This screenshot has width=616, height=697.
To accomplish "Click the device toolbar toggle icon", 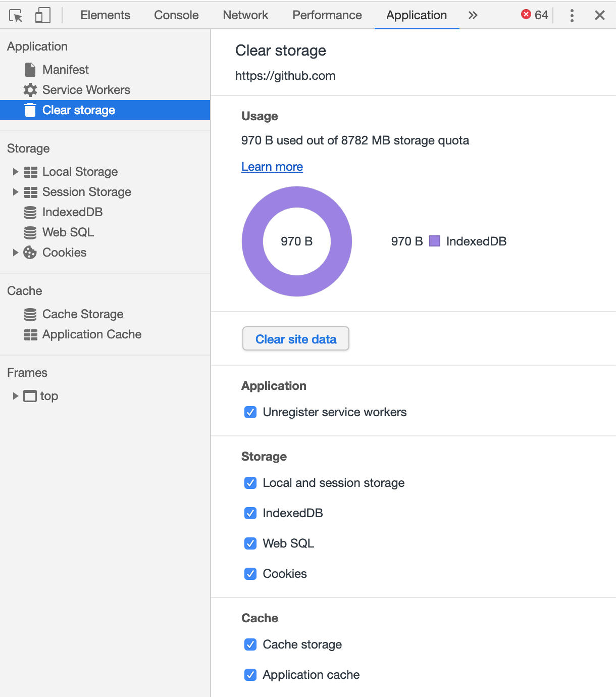I will pos(42,15).
